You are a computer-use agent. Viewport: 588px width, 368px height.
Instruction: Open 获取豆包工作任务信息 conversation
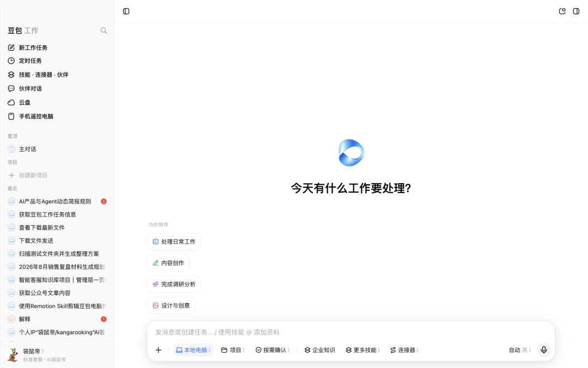click(57, 214)
